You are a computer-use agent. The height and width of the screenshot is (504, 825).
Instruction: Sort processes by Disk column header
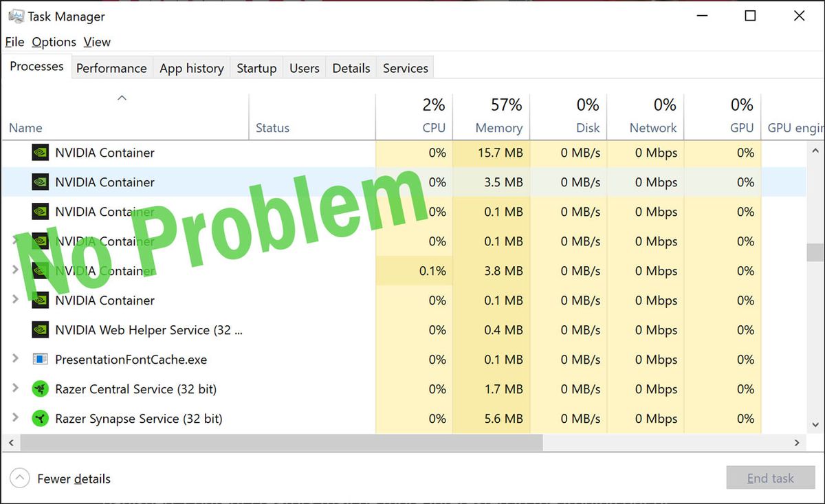pos(569,116)
